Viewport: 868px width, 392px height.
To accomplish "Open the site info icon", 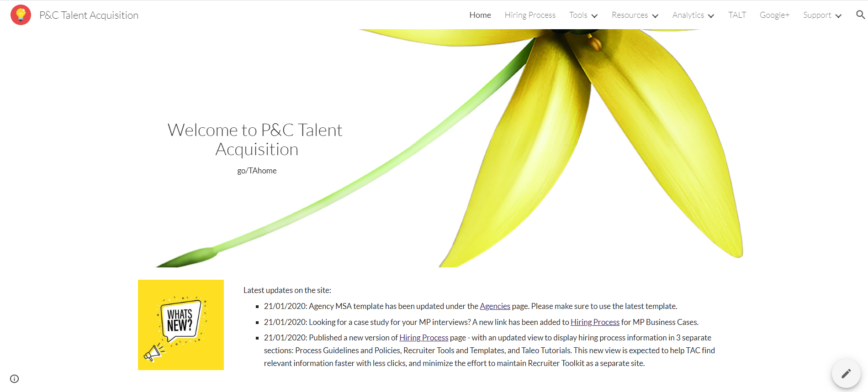I will point(15,379).
